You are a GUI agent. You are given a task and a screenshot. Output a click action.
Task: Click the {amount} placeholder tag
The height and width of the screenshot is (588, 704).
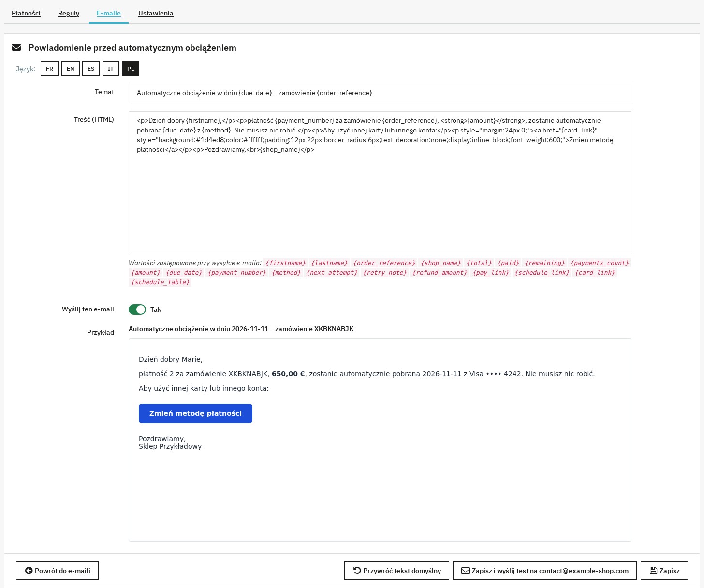146,273
